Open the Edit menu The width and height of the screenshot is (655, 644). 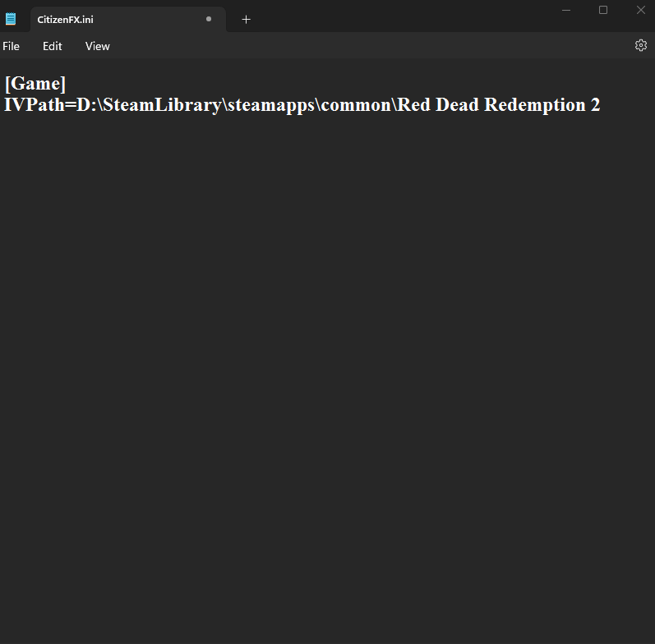pos(53,46)
